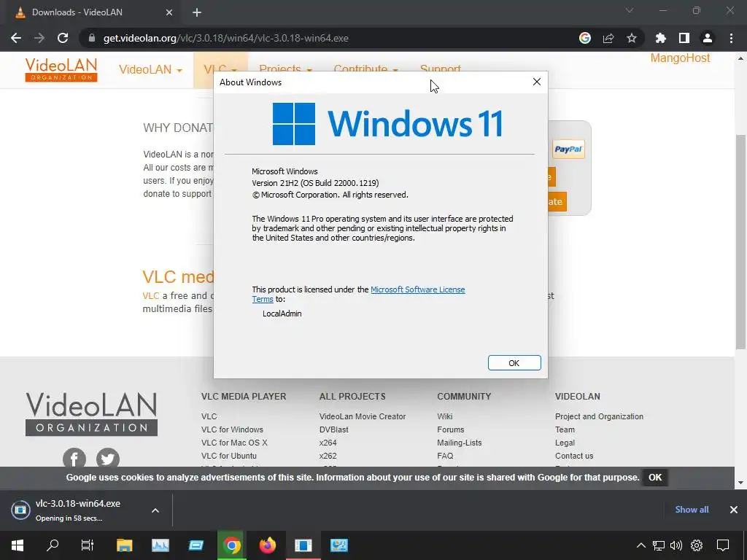View site info via the padlock icon

tap(91, 38)
